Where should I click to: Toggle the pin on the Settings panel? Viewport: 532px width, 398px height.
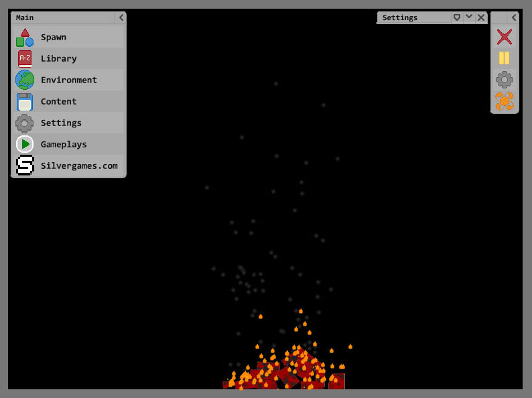point(457,17)
